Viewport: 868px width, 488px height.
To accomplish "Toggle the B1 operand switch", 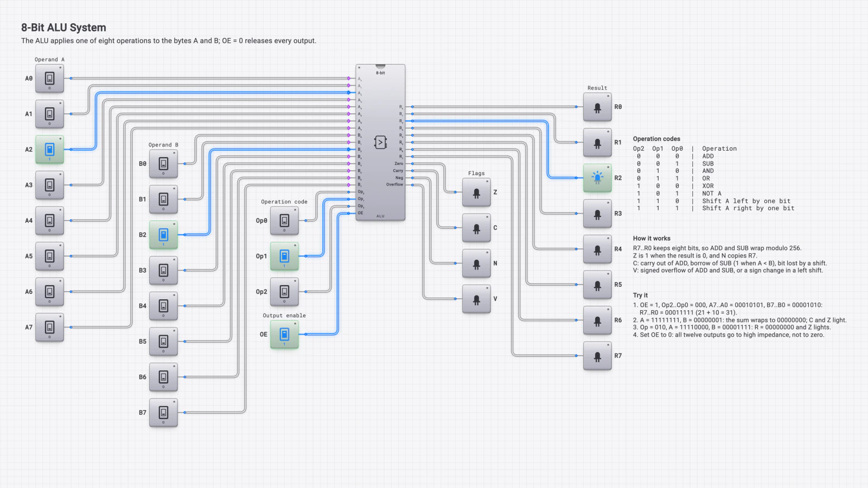I will (163, 200).
